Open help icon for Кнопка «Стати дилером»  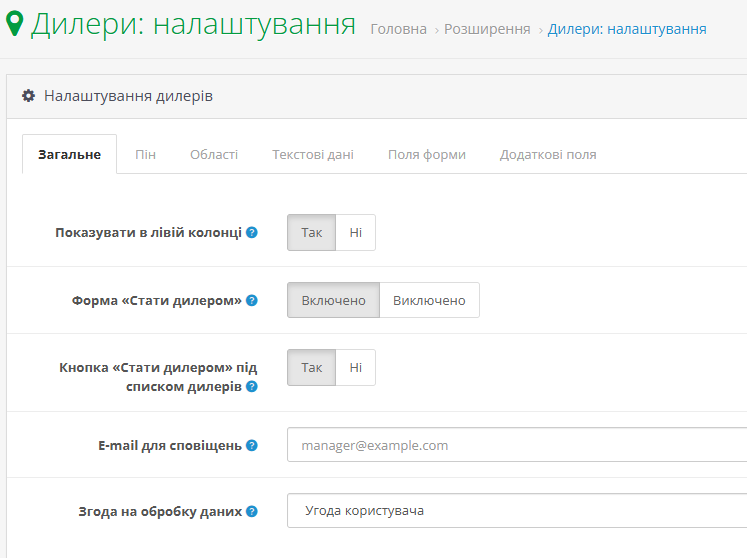[x=252, y=386]
